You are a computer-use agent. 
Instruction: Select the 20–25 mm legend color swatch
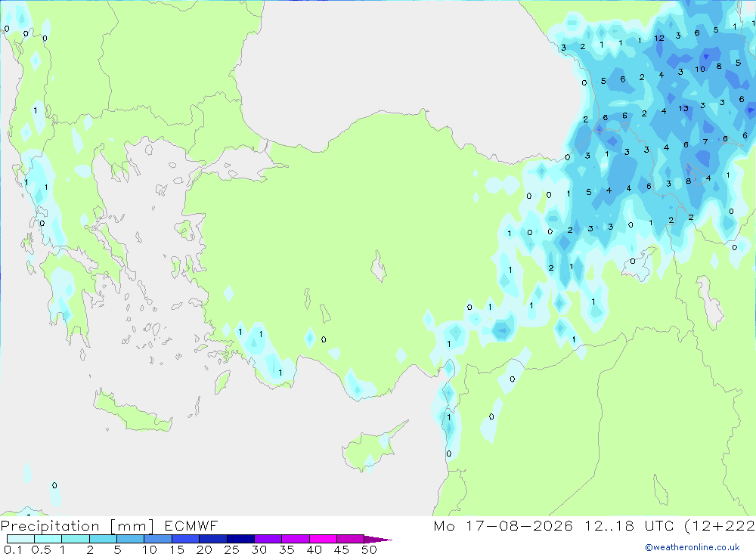[213, 539]
